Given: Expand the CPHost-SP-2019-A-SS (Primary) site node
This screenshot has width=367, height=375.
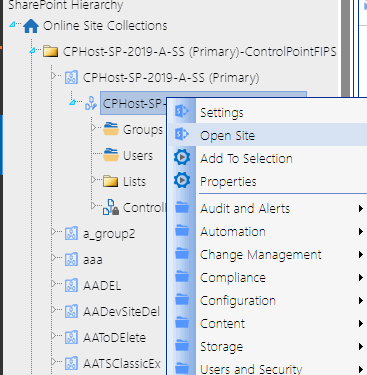Looking at the screenshot, I should [x=53, y=76].
